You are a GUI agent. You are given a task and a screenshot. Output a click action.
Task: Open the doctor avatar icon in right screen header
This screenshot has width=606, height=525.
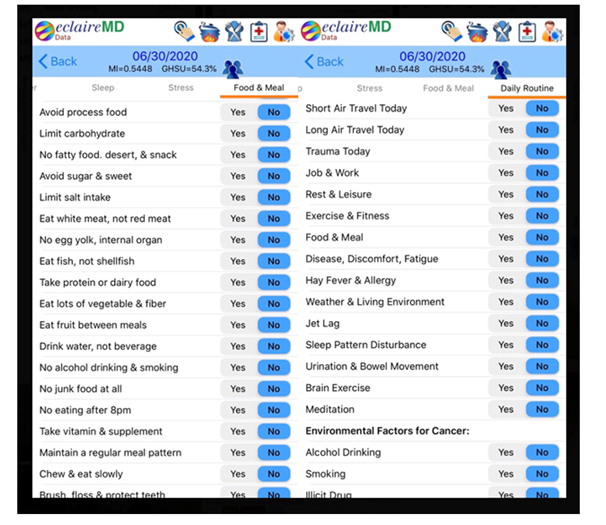(552, 31)
